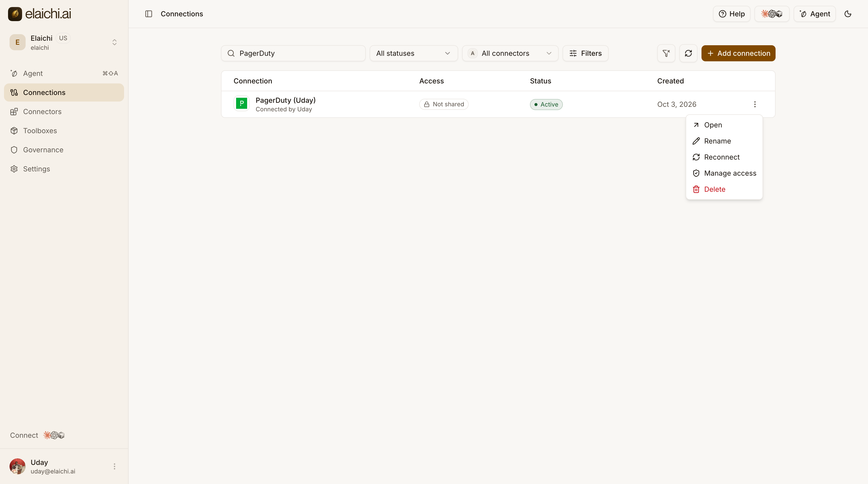Toggle the sidebar panel icon
Viewport: 868px width, 484px height.
(149, 14)
